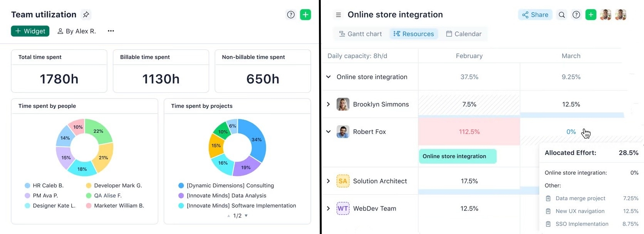The height and width of the screenshot is (234, 644).
Task: Expand Brooklyn Simmons row
Action: pos(328,104)
